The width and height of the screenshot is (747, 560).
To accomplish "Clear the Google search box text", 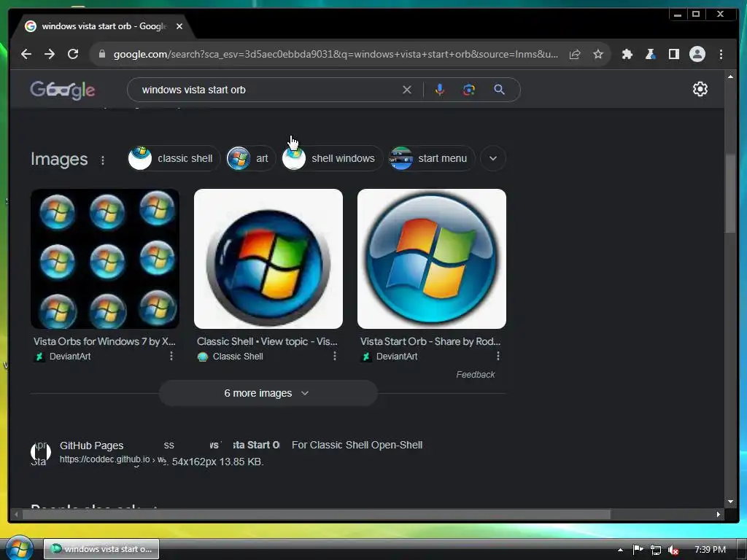I will click(x=407, y=90).
